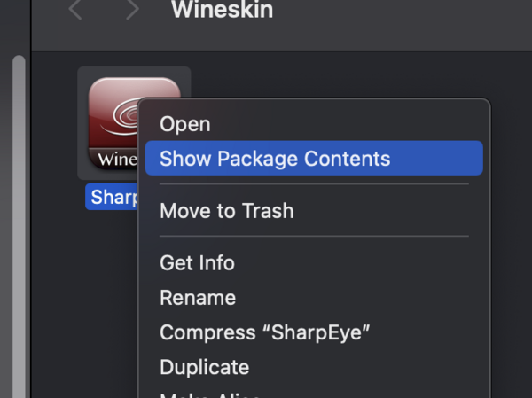Select Duplicate from the context menu
This screenshot has width=532, height=398.
[x=204, y=367]
